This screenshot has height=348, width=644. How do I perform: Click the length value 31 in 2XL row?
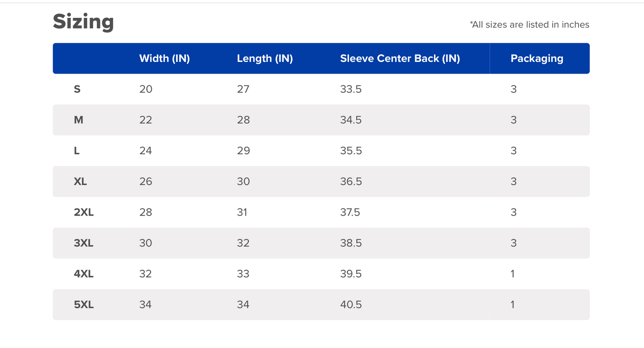point(242,212)
